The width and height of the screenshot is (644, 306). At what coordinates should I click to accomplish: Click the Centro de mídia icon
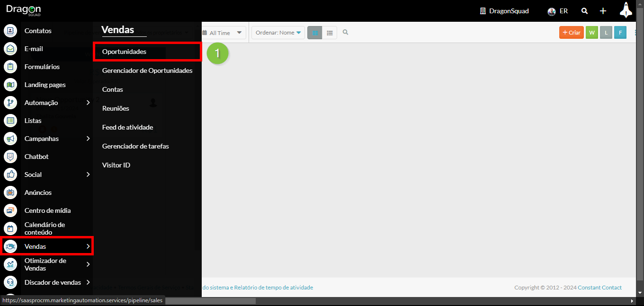10,210
